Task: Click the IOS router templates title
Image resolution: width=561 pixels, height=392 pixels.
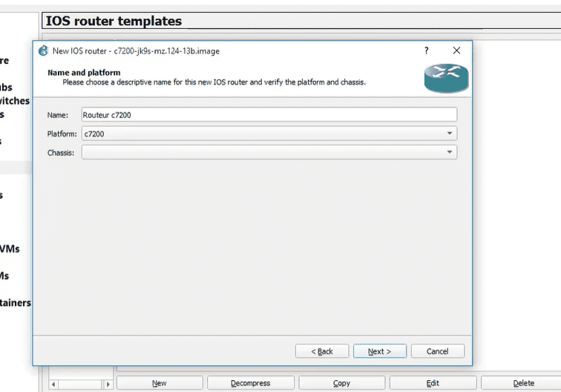Action: point(114,21)
